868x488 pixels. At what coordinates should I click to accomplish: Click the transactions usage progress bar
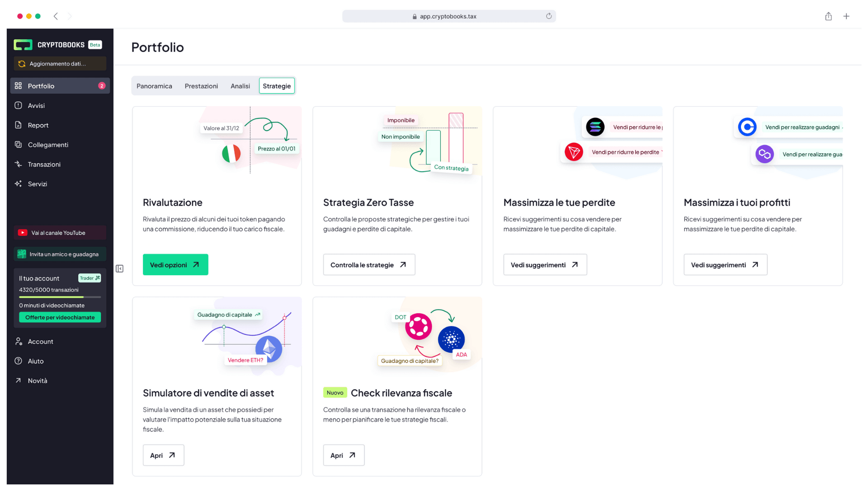pos(60,297)
